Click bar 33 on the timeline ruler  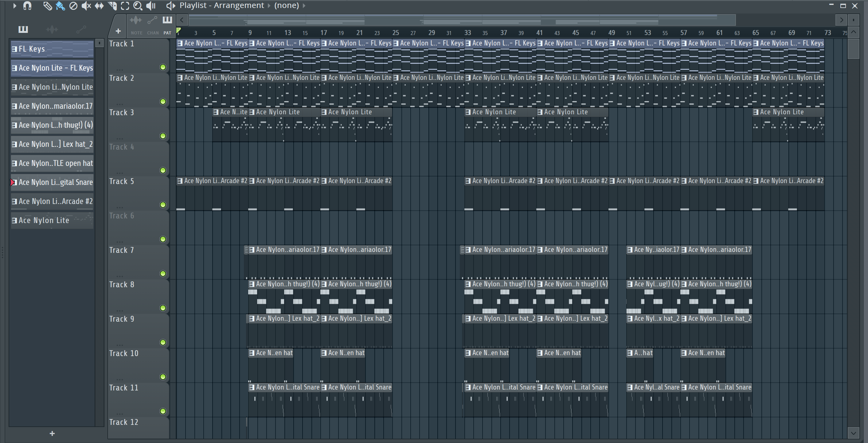coord(467,33)
